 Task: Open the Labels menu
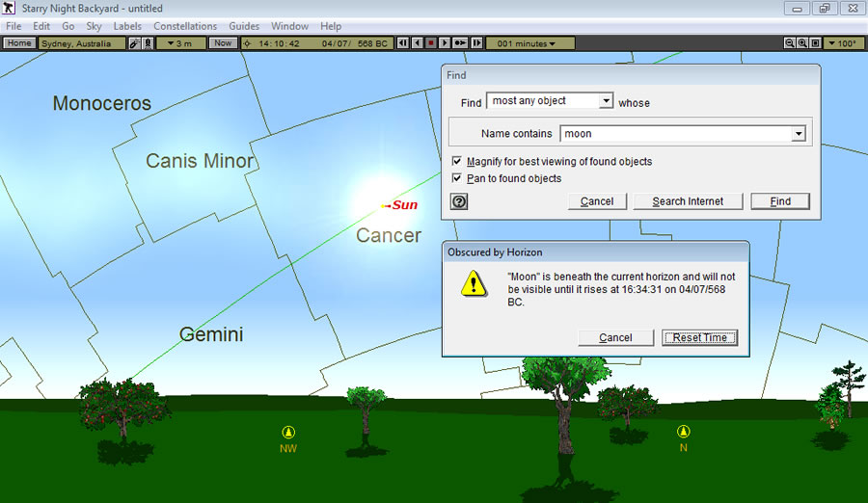[127, 26]
